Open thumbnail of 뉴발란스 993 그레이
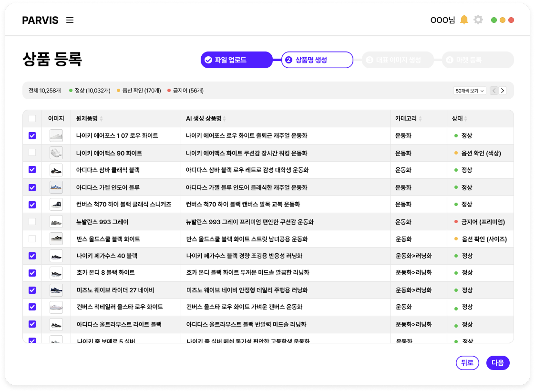 [x=56, y=222]
